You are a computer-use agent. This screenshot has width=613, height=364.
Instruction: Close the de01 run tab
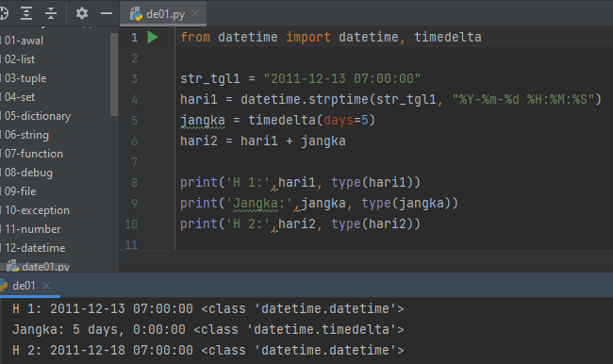click(x=46, y=286)
